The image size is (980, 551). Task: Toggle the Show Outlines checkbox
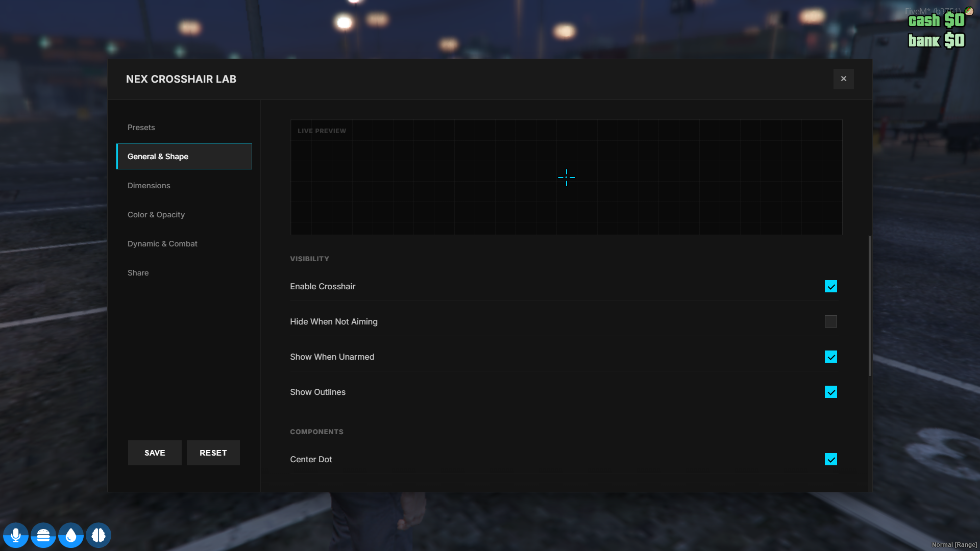click(830, 392)
